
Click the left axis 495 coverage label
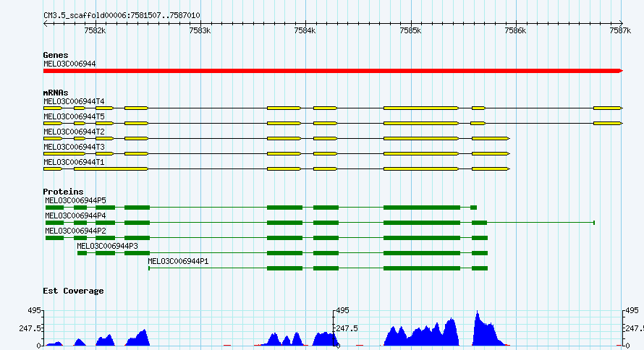[x=34, y=310]
